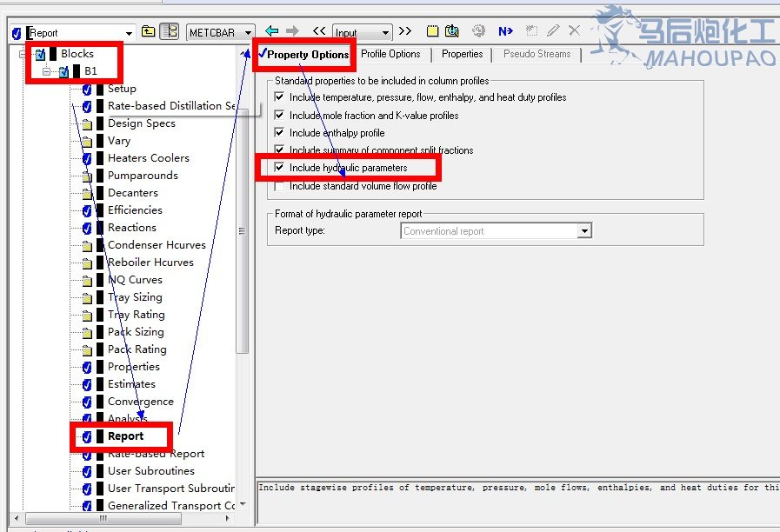Uncheck Include hydraulic parameters
780x532 pixels.
[279, 167]
